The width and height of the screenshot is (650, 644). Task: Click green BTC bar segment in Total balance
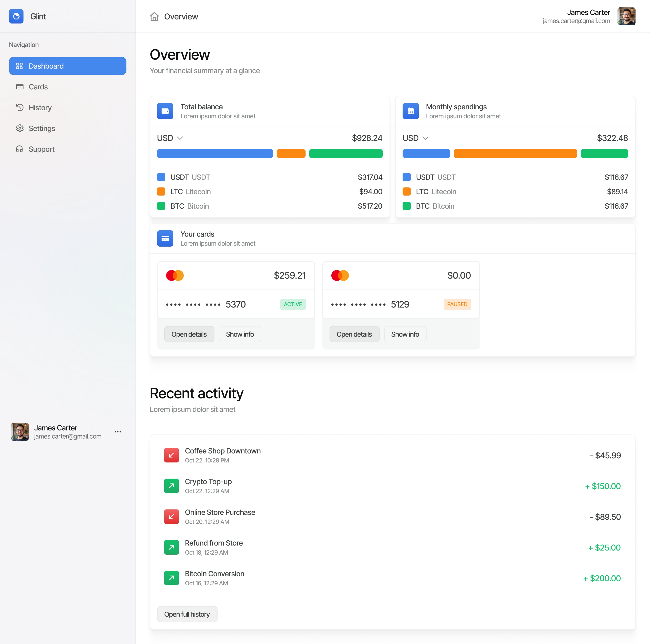click(x=346, y=154)
